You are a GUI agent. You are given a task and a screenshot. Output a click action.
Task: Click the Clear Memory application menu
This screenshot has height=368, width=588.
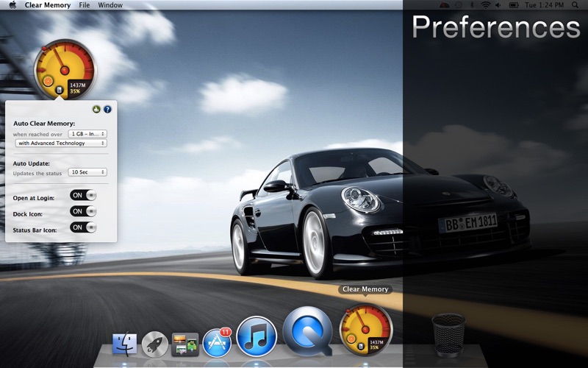click(x=48, y=5)
